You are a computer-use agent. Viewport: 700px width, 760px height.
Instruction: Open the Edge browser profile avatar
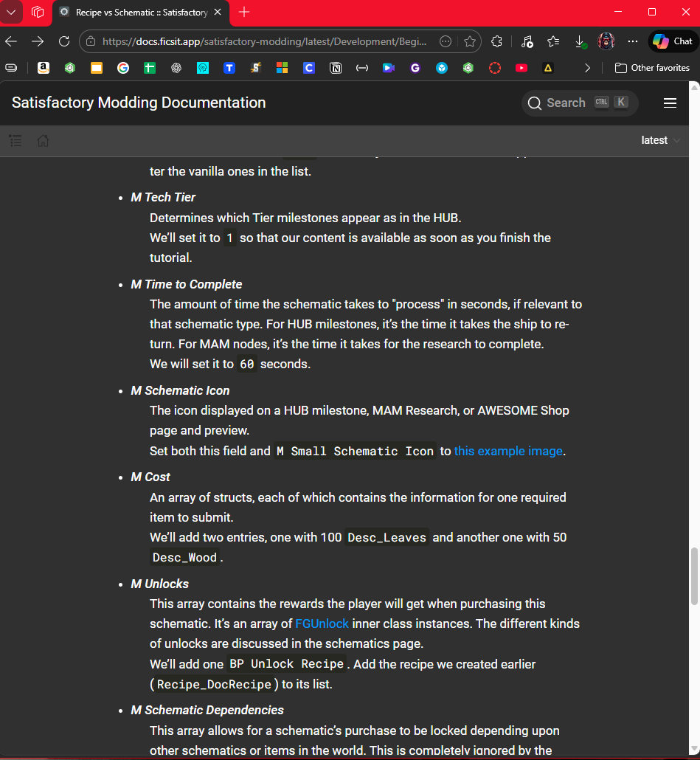(606, 41)
